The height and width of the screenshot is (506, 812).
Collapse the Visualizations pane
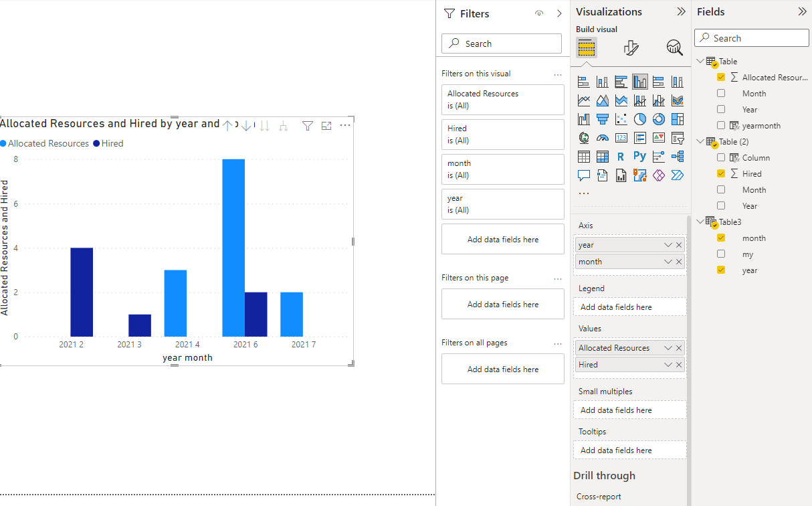click(681, 11)
